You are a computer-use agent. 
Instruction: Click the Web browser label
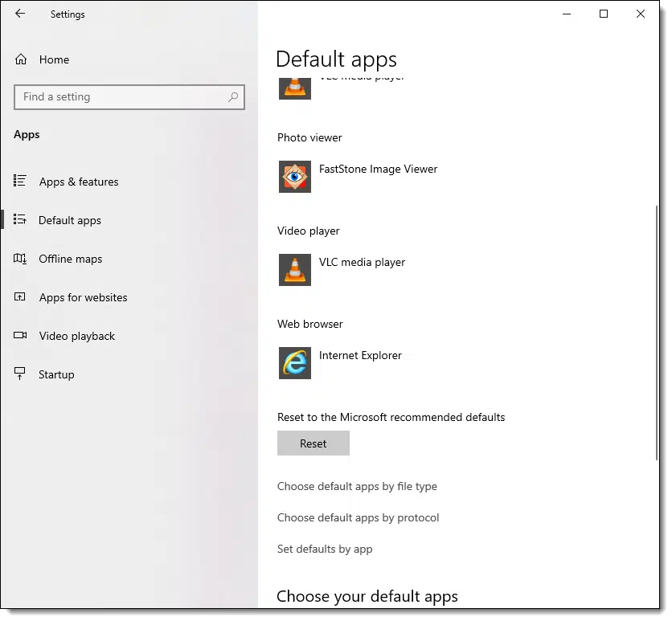pyautogui.click(x=309, y=325)
